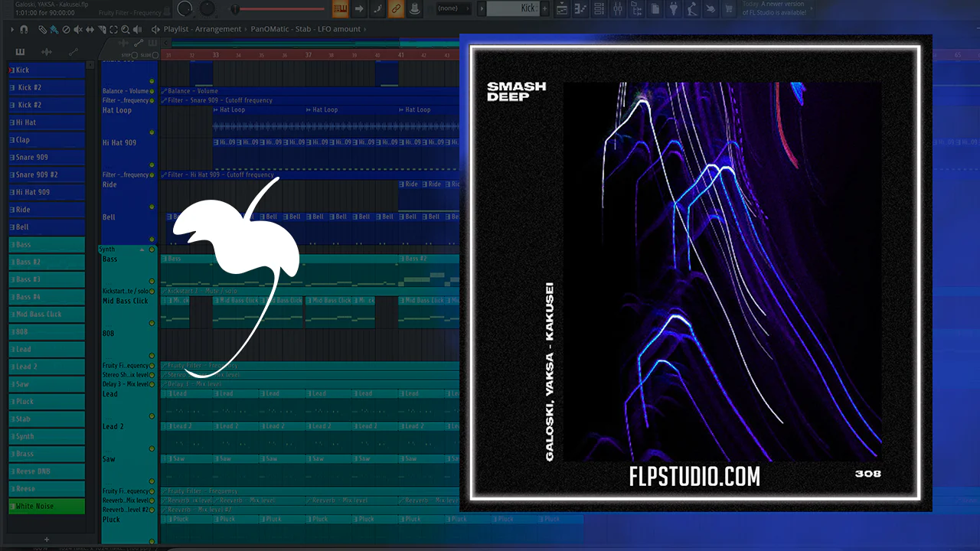Select the Delete tool

point(66,29)
